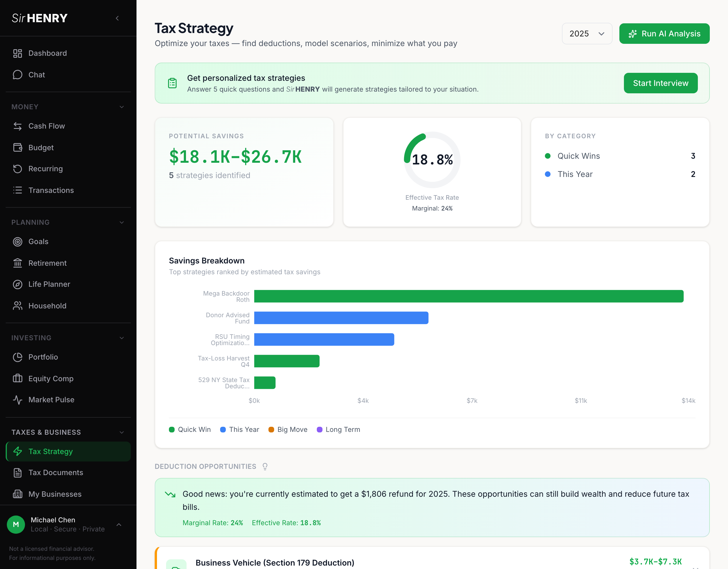Click the lightbulb beside Deduction Opportunities

pos(264,466)
